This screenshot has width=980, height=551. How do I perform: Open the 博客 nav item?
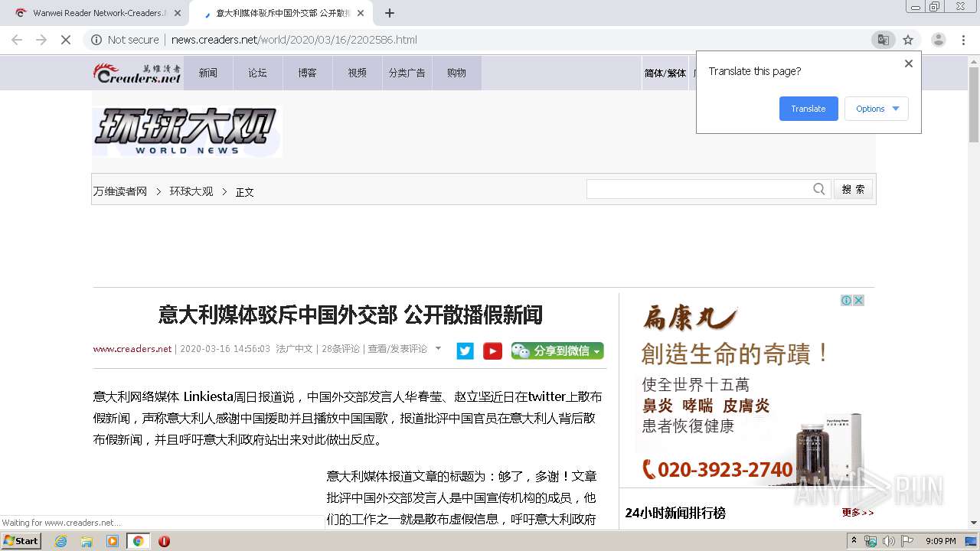pos(308,73)
